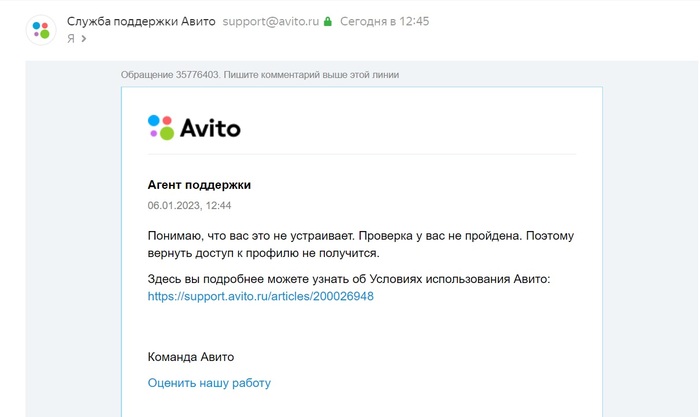700x417 pixels.
Task: Click the green lock security icon
Action: coord(327,21)
